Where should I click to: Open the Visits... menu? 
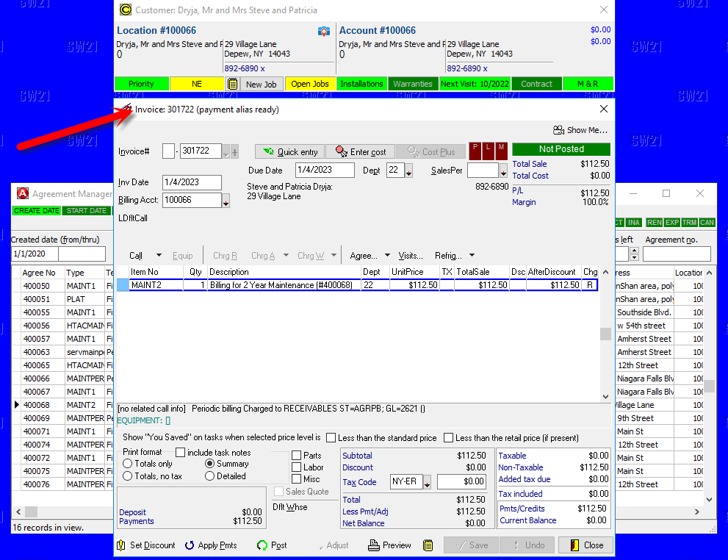click(x=411, y=256)
